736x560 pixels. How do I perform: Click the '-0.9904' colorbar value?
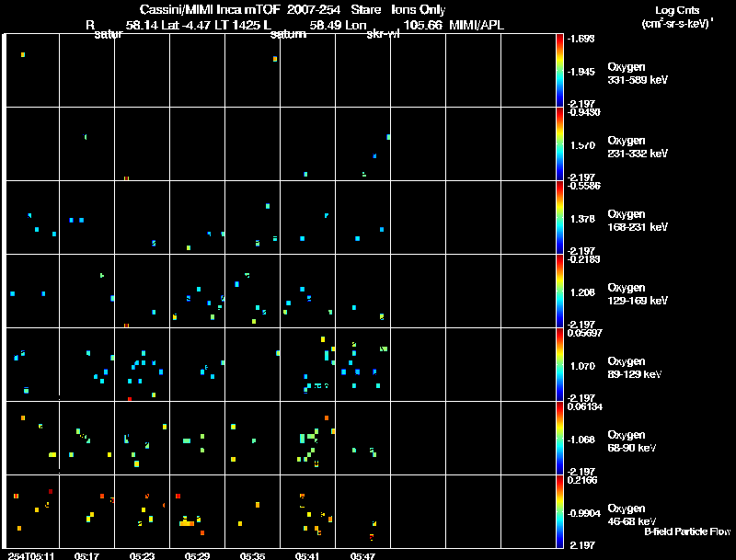[x=583, y=514]
